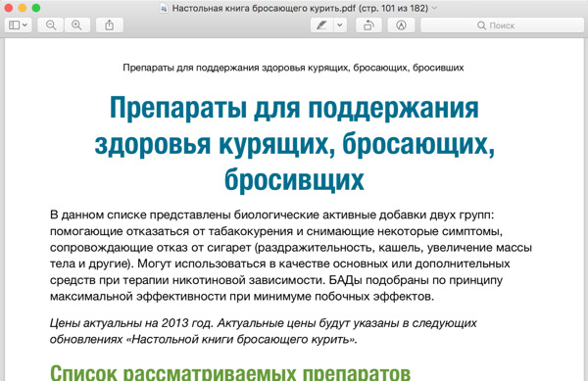
Task: Click the zoom in magnifier button
Action: (76, 25)
